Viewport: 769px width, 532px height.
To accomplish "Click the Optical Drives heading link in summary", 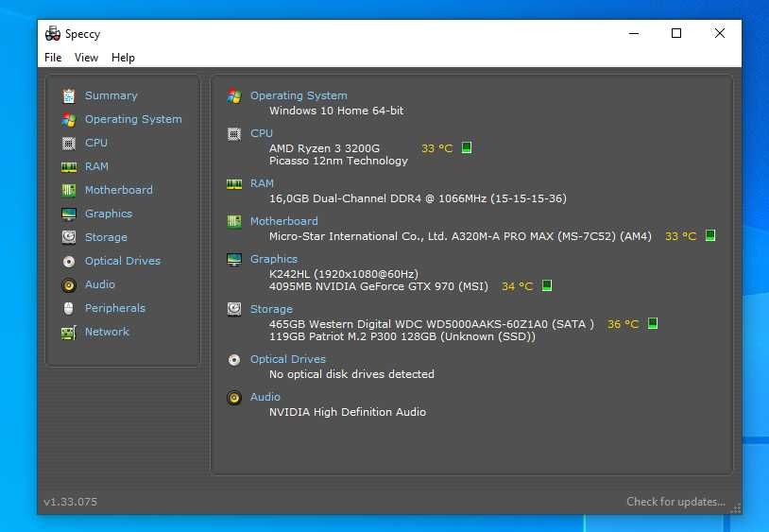I will coord(288,359).
